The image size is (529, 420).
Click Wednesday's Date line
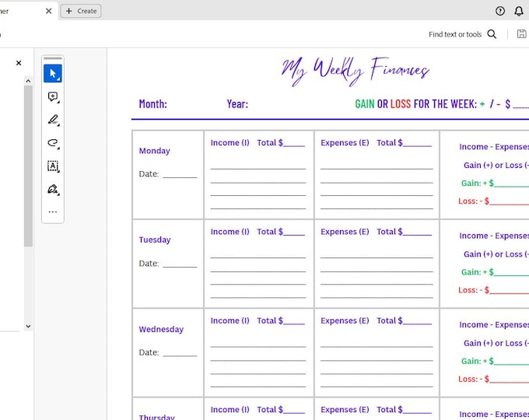180,354
